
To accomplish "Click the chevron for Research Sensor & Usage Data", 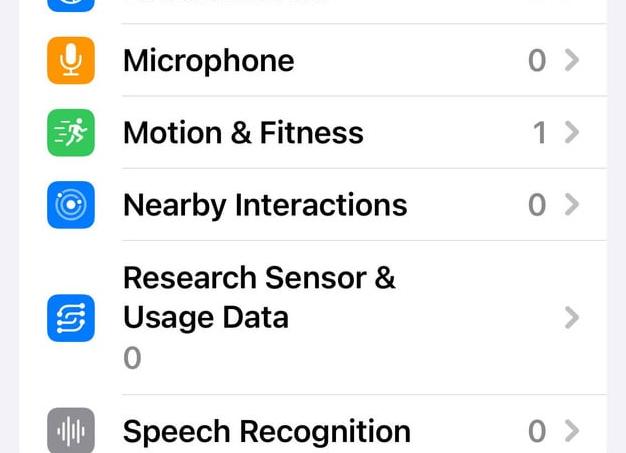I will coord(571,318).
